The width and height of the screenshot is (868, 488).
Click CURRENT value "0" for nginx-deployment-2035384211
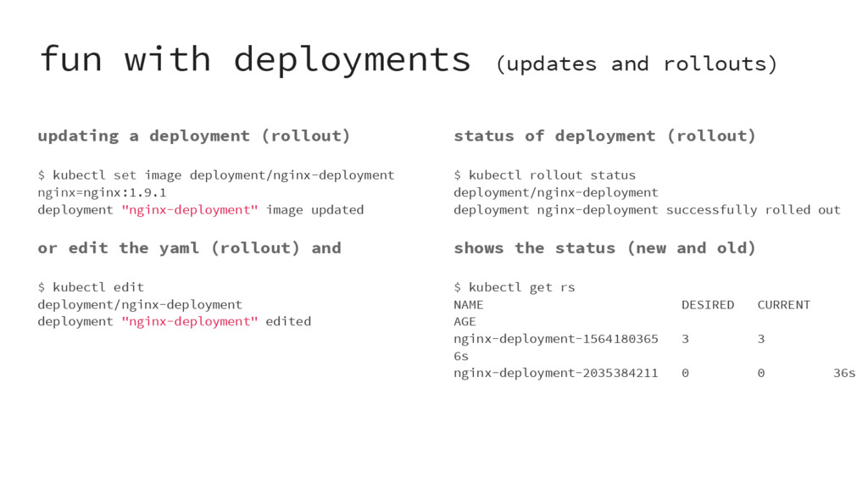tap(761, 373)
